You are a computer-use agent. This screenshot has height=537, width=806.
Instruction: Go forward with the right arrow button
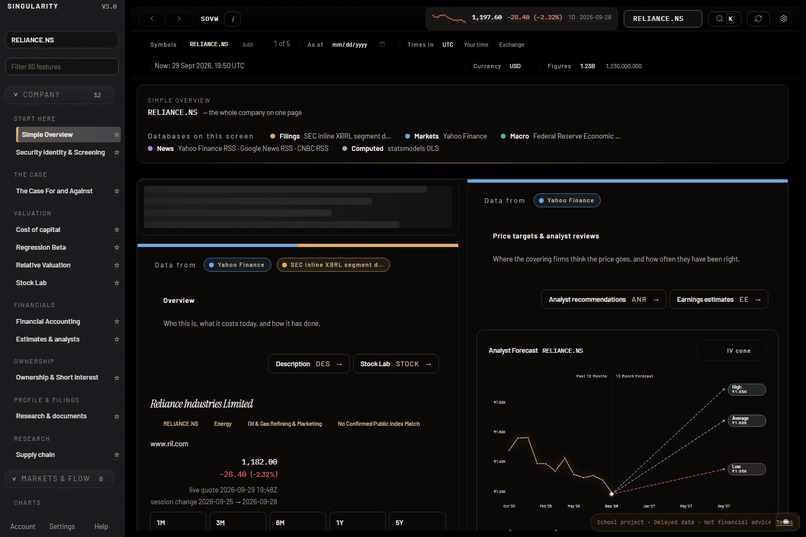(x=179, y=18)
